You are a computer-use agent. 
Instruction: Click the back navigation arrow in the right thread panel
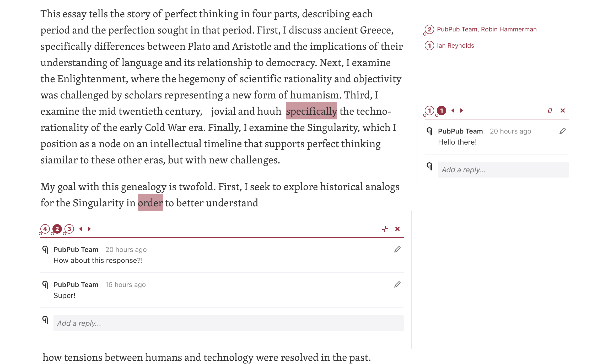pyautogui.click(x=453, y=111)
